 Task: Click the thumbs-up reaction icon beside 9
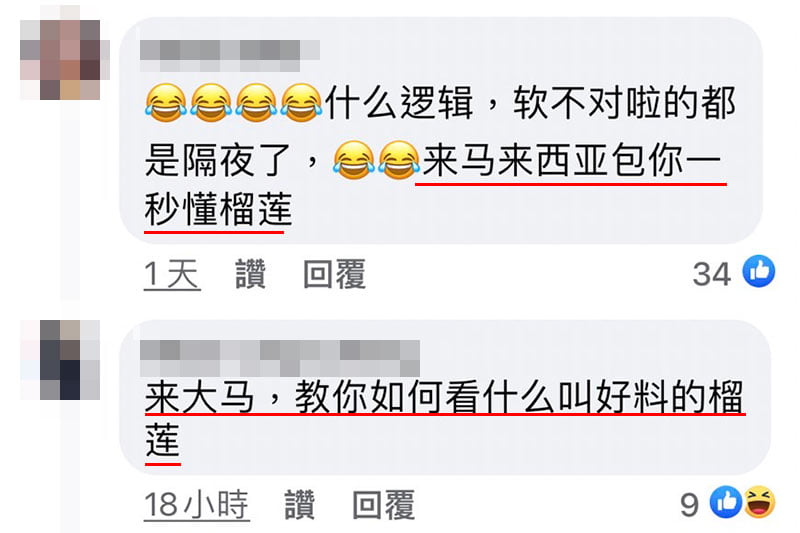726,502
